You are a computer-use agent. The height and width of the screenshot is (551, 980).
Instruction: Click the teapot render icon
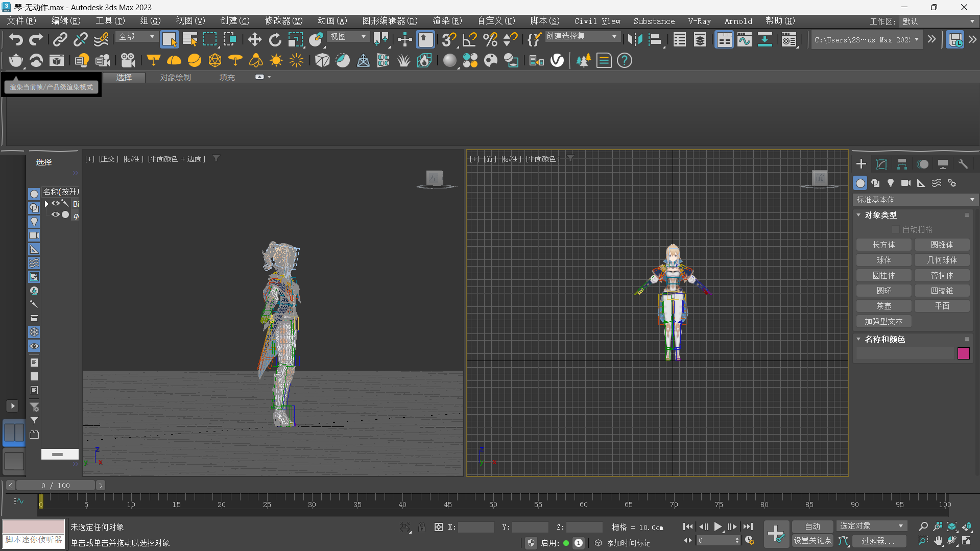coord(16,60)
